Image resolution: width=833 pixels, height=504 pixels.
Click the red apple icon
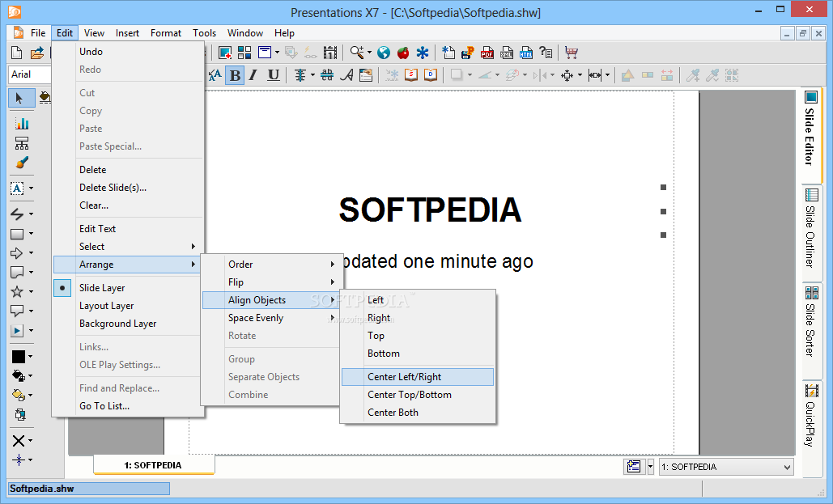403,53
